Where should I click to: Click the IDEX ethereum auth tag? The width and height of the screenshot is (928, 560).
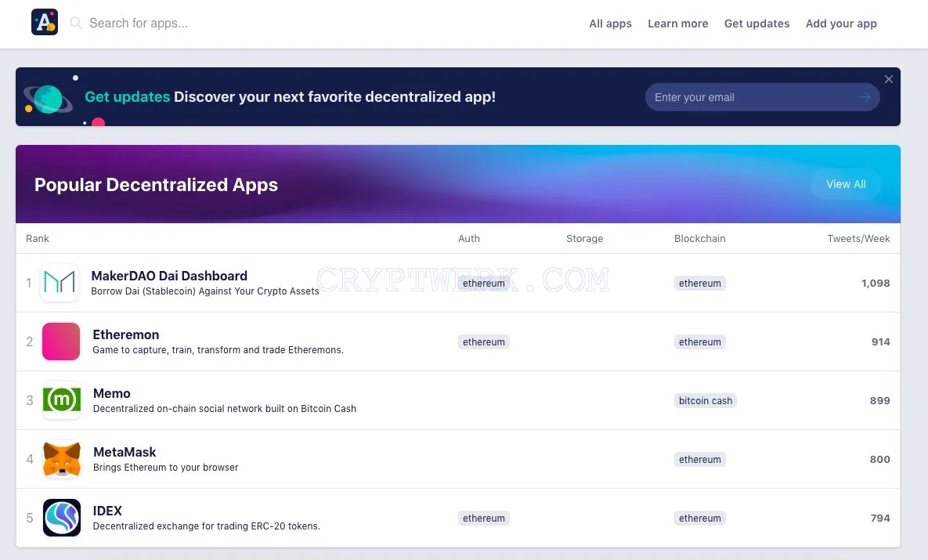click(x=483, y=518)
